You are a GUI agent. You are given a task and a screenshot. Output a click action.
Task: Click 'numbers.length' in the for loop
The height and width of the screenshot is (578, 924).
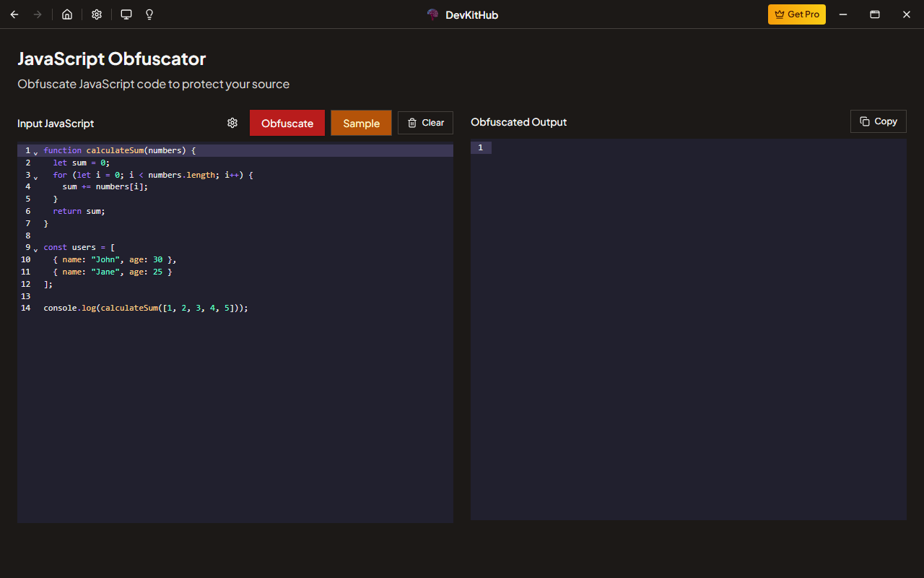tap(181, 175)
